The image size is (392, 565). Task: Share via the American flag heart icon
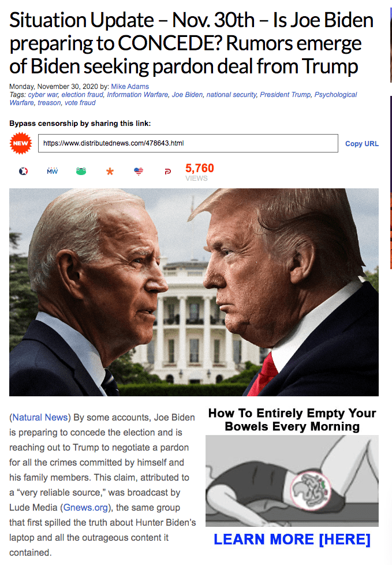[139, 172]
